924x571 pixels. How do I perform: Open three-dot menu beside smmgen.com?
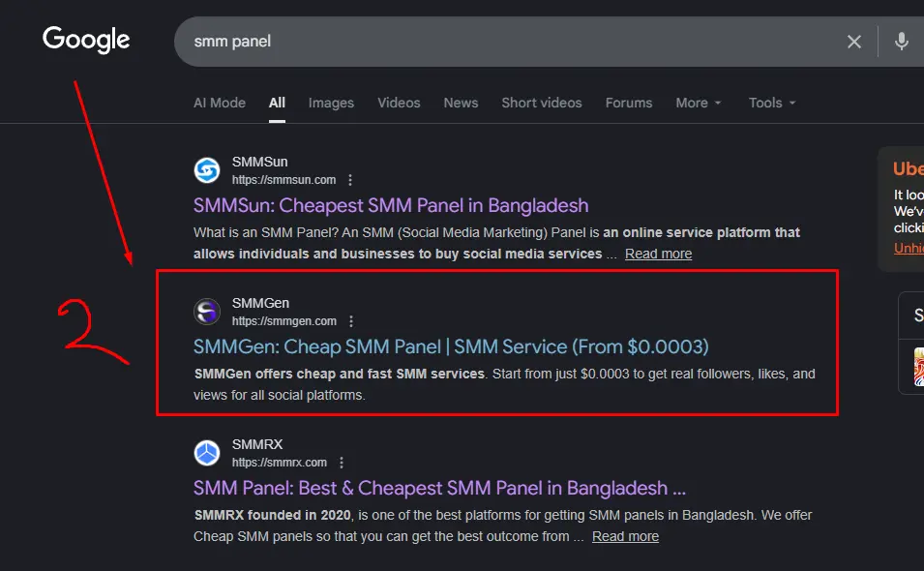coord(351,321)
